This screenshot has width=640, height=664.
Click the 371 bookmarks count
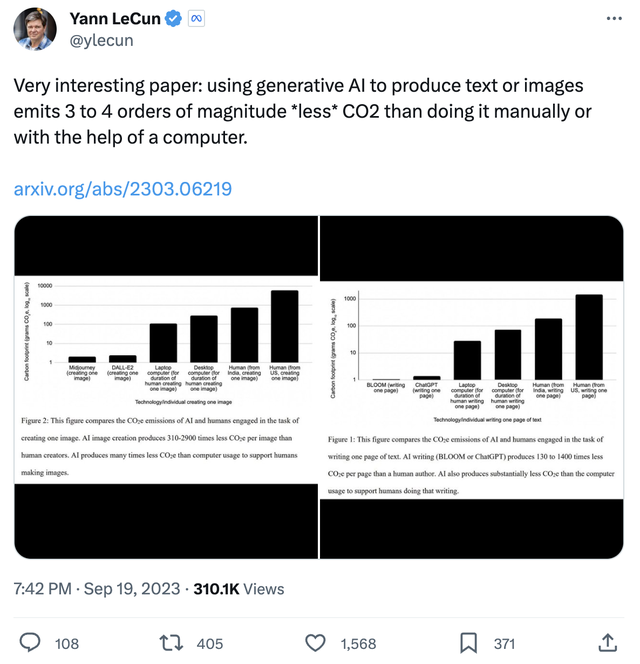[504, 643]
